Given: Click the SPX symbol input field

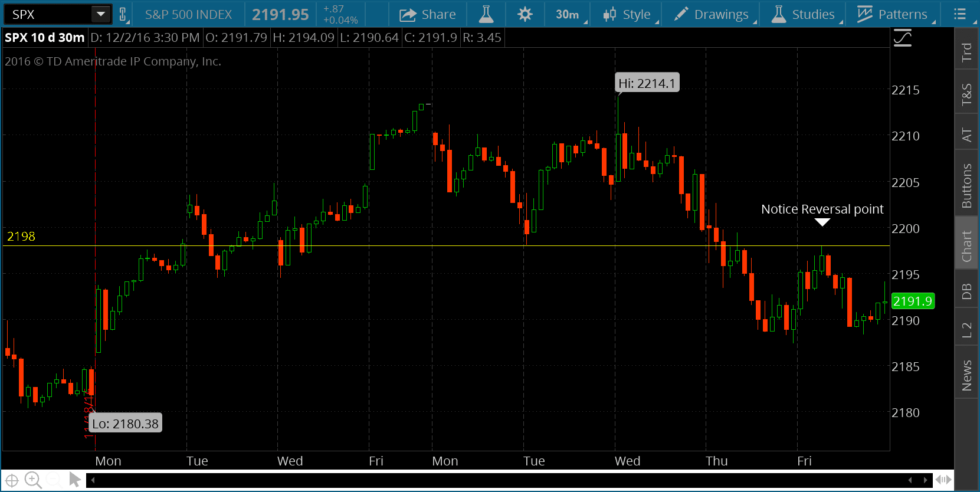Looking at the screenshot, I should click(48, 14).
